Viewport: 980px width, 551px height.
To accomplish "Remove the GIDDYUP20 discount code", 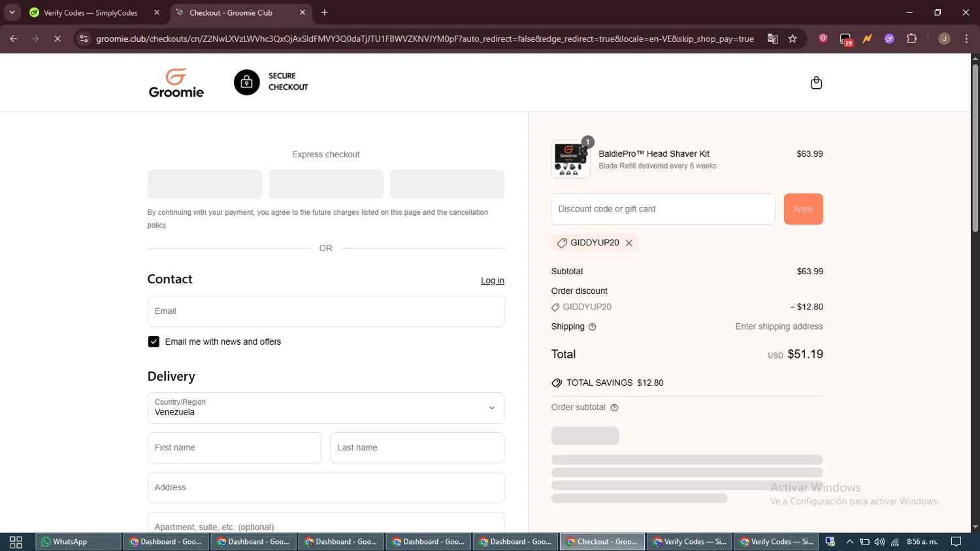I will tap(629, 243).
